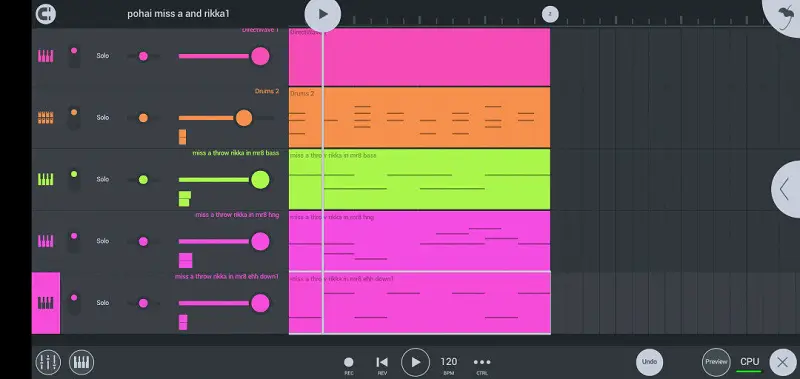800x379 pixels.
Task: Solo the Drums 2 track
Action: (x=103, y=118)
